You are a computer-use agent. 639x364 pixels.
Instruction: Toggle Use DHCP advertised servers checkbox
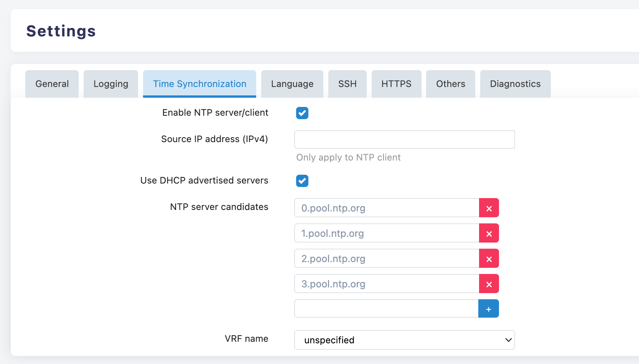pyautogui.click(x=302, y=181)
